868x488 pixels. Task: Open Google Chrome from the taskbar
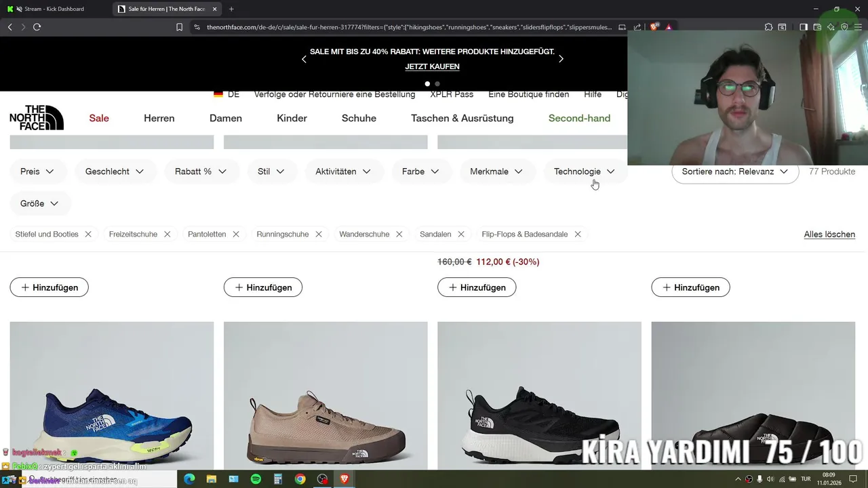tap(300, 479)
